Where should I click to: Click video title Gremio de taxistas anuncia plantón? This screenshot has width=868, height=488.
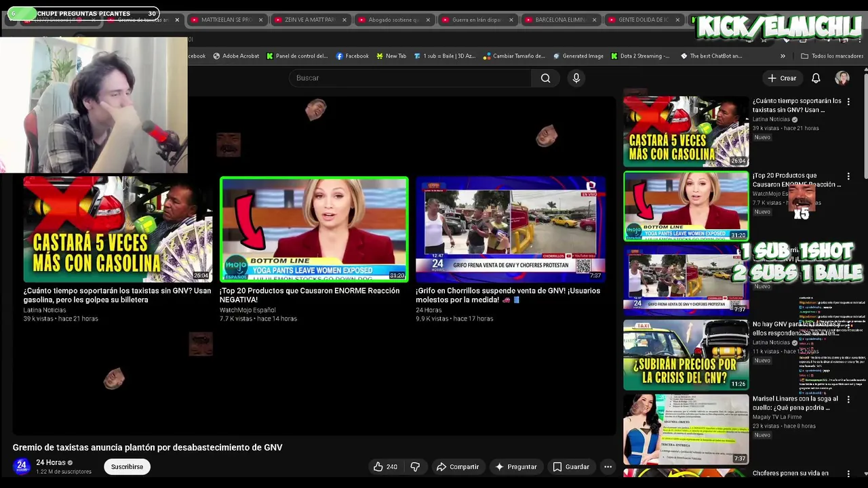147,447
